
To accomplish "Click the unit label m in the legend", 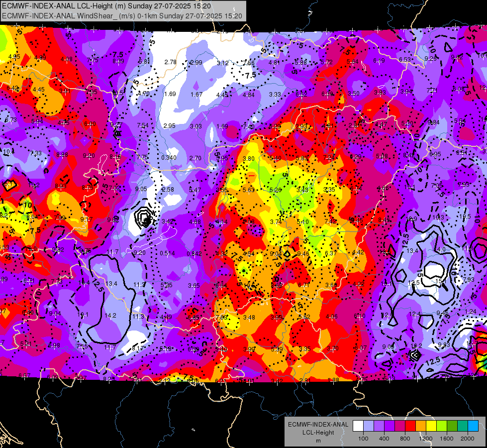I will tap(318, 441).
